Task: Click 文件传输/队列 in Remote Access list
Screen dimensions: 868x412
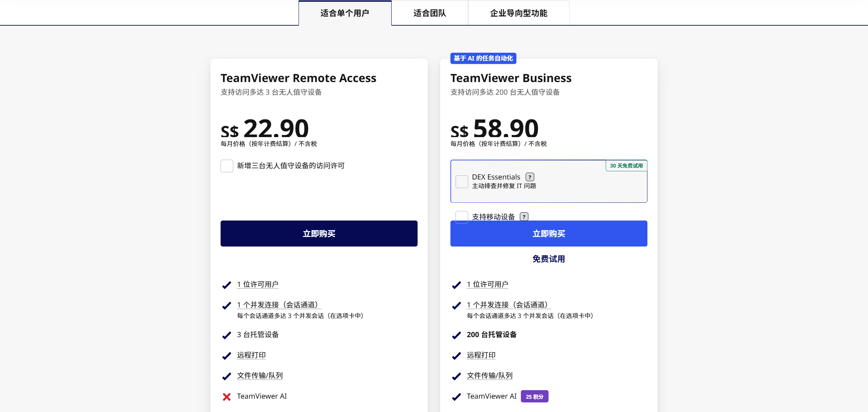Action: 260,376
